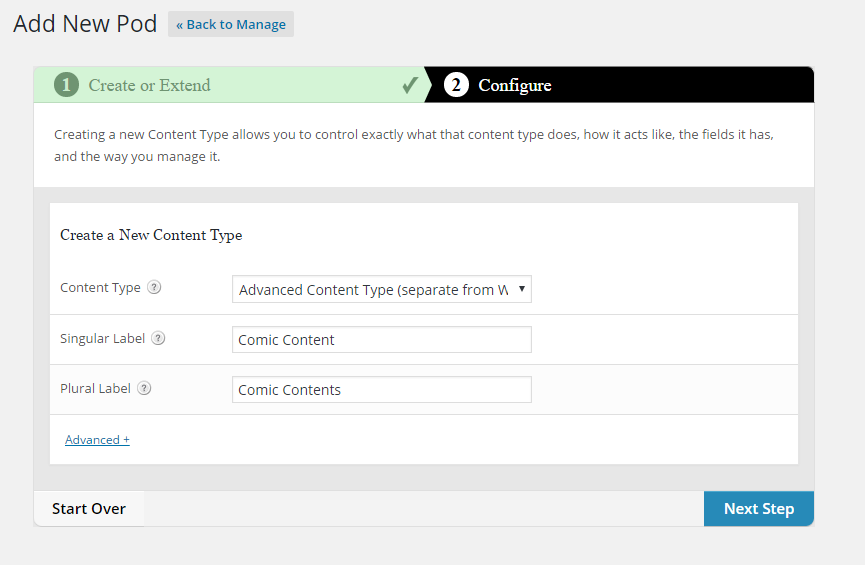Click the green checkmark on step one
This screenshot has width=865, height=565.
pos(410,86)
